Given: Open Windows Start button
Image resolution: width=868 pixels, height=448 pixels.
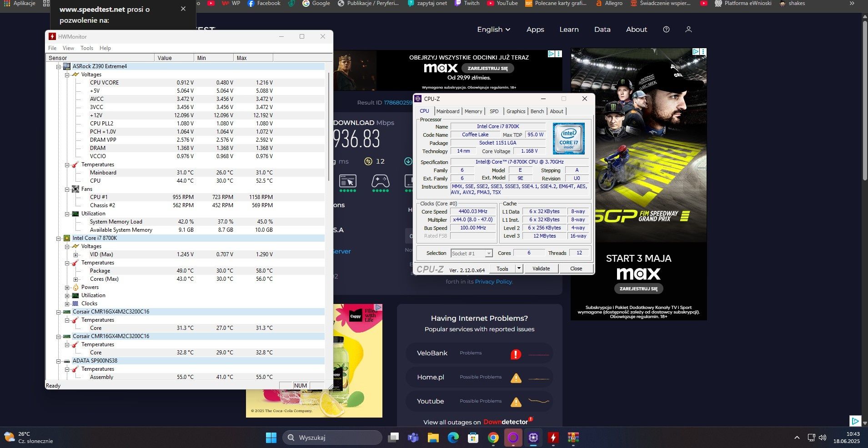Looking at the screenshot, I should tap(271, 438).
